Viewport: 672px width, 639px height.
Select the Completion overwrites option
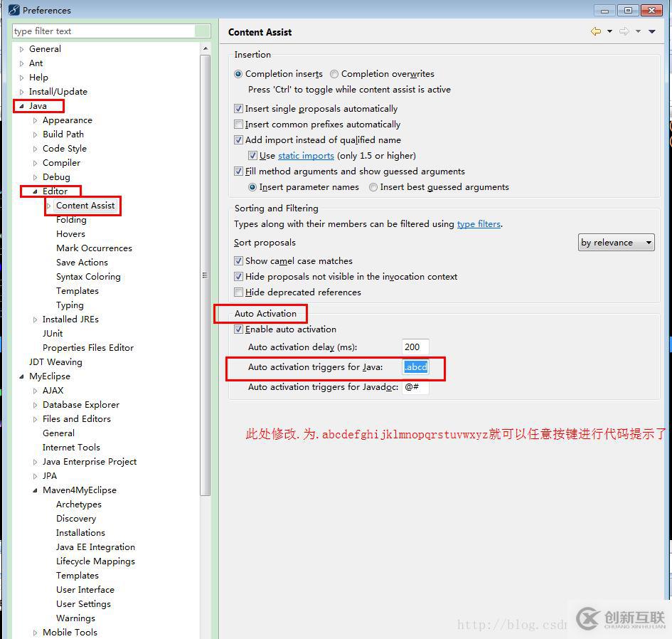point(334,73)
